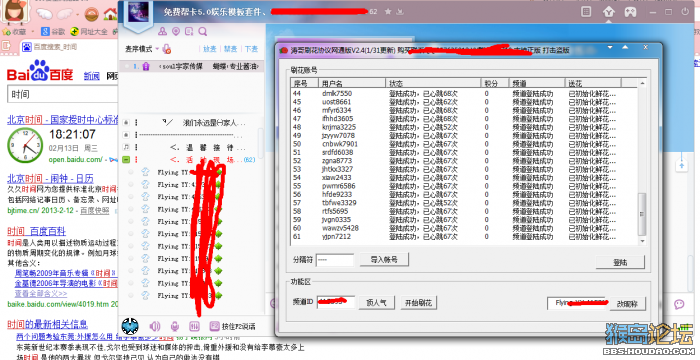The image size is (700, 360).
Task: Sort by 频道 column header
Action: pos(537,83)
